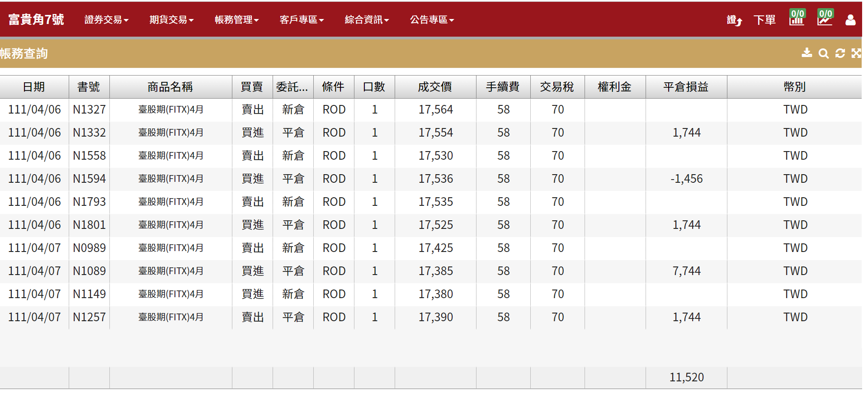Select order number N1327
The image size is (868, 399).
(89, 109)
